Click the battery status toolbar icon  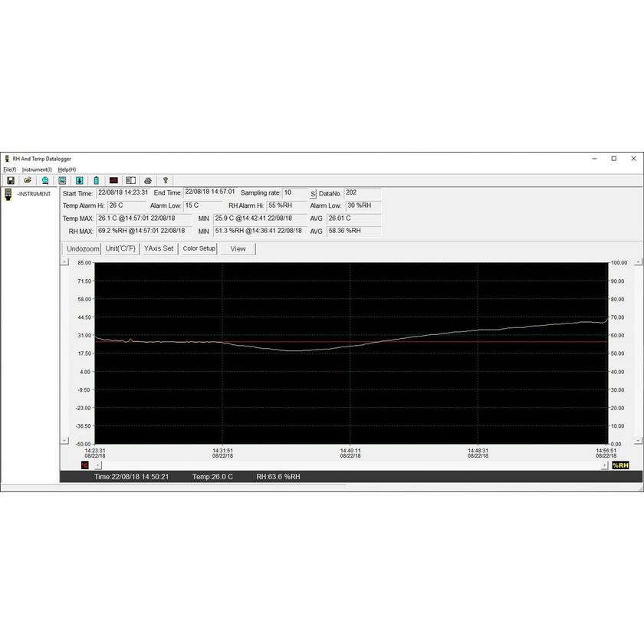coord(96,180)
